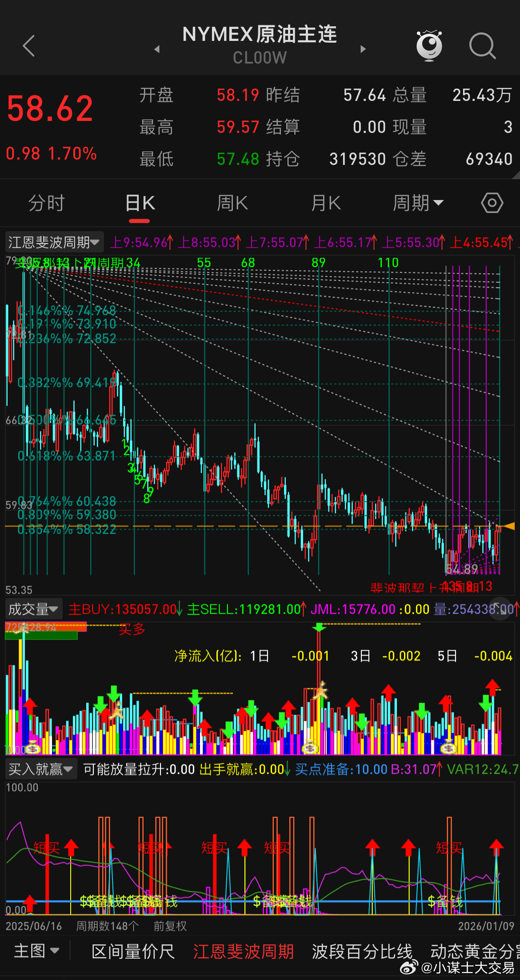Tap the NYMEX原油主连 title
Image resolution: width=520 pixels, height=980 pixels.
click(x=260, y=34)
